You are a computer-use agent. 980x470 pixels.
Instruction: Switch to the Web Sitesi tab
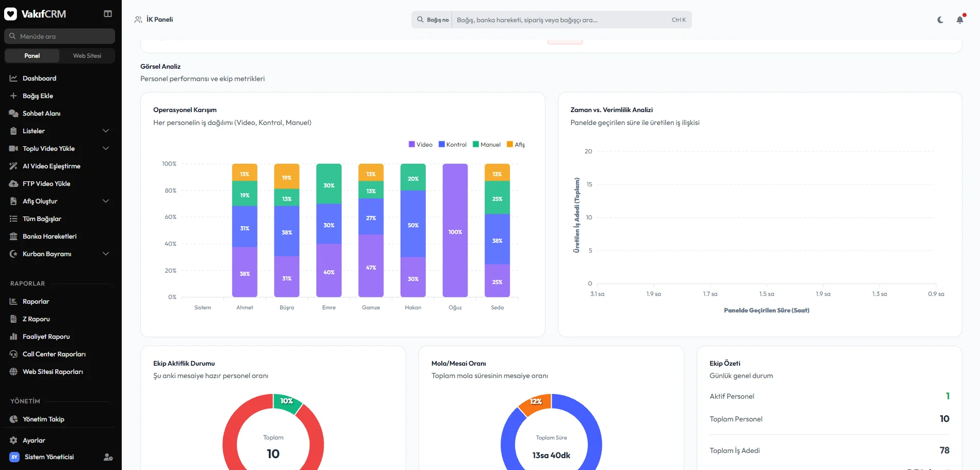[87, 56]
